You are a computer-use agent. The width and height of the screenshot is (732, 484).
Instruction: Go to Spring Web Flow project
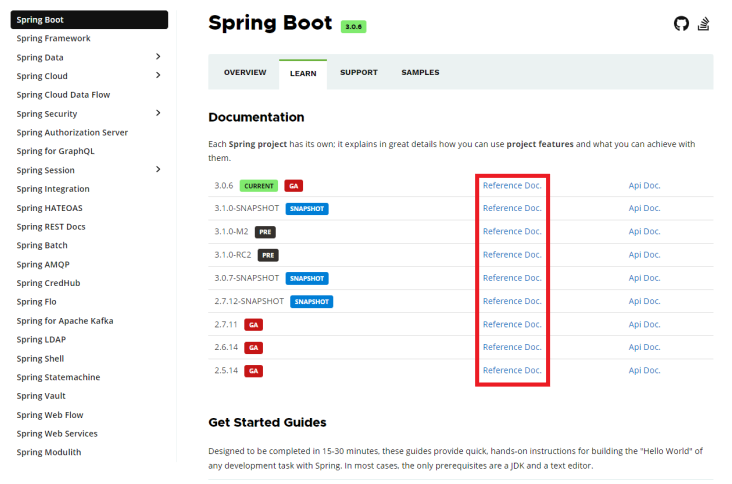tap(49, 415)
